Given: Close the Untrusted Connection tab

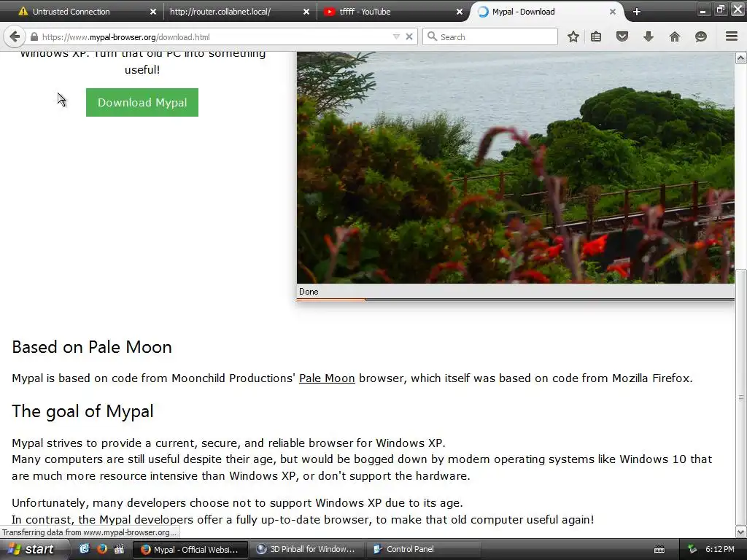Looking at the screenshot, I should (x=153, y=12).
